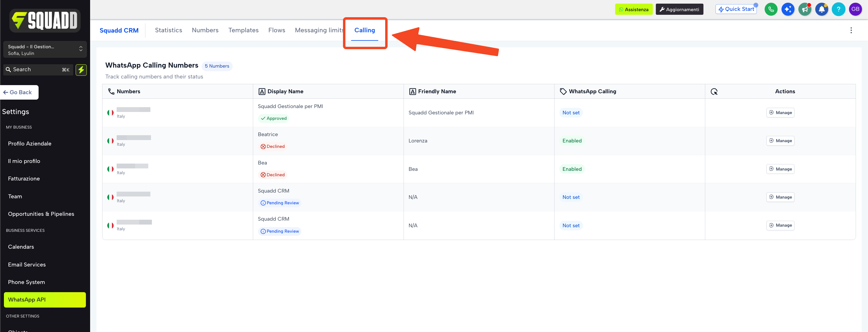
Task: Click the Squadd logo
Action: point(45,20)
